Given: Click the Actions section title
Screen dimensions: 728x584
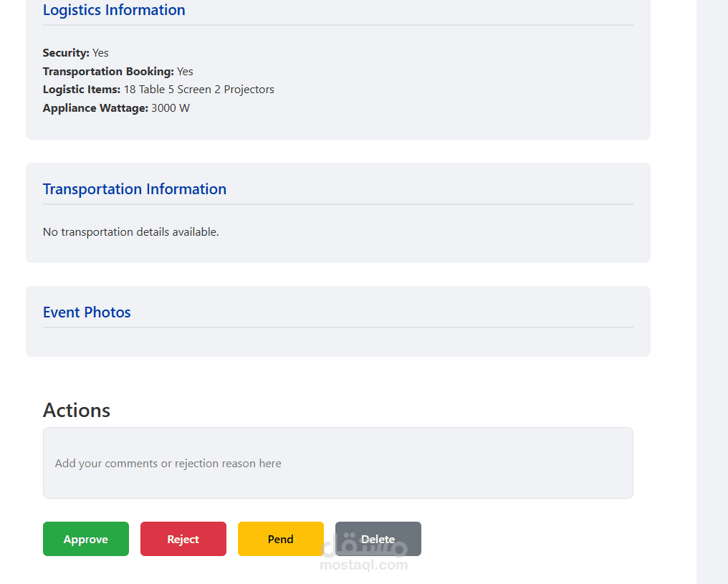Looking at the screenshot, I should (77, 411).
